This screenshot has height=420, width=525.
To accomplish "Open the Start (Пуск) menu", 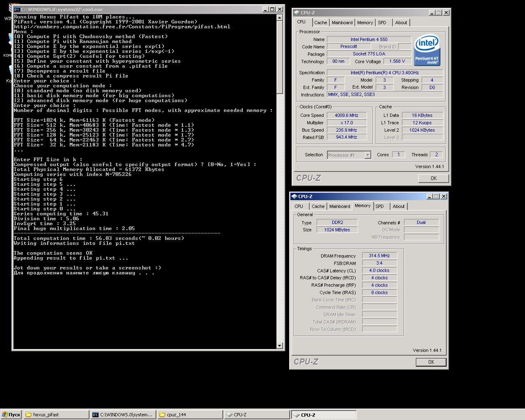I will point(11,415).
